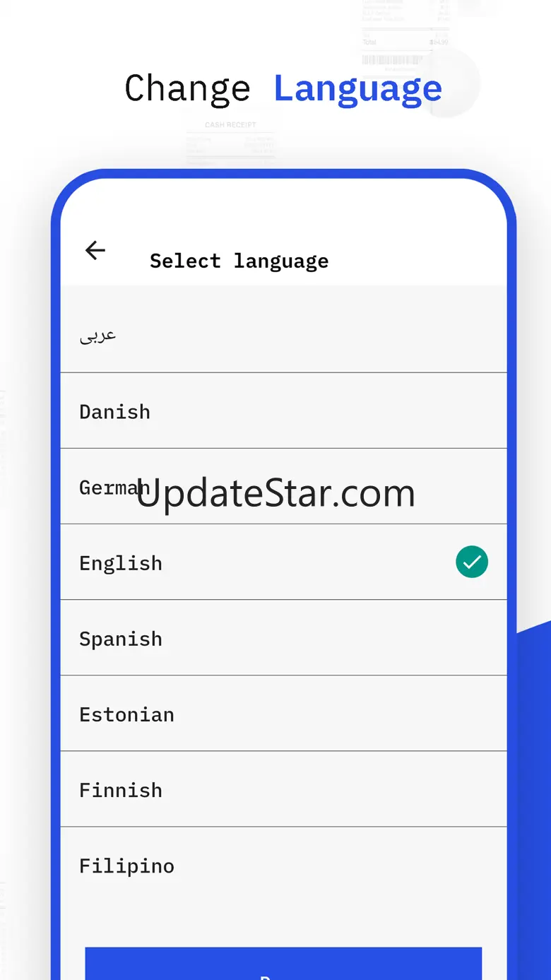Choose Estonian in the list
Image resolution: width=551 pixels, height=980 pixels.
[283, 713]
